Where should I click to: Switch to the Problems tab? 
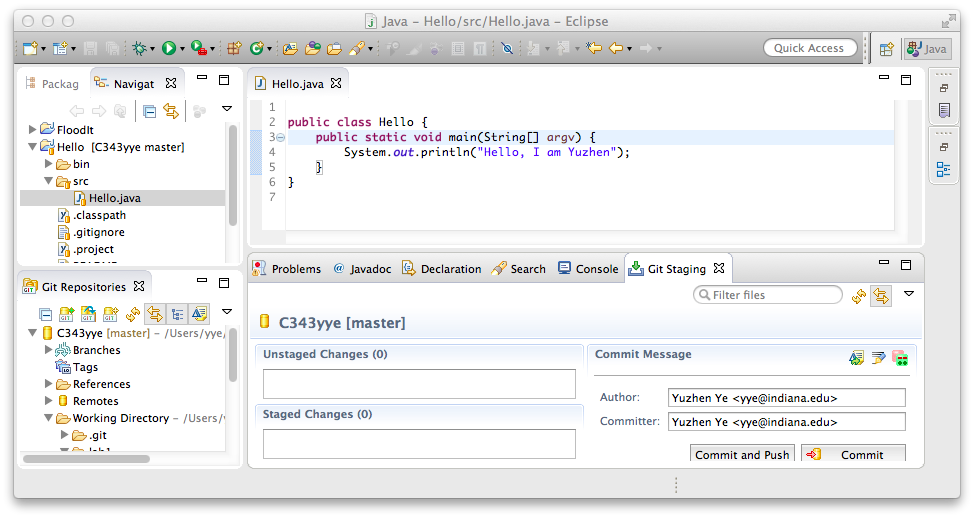[x=287, y=269]
